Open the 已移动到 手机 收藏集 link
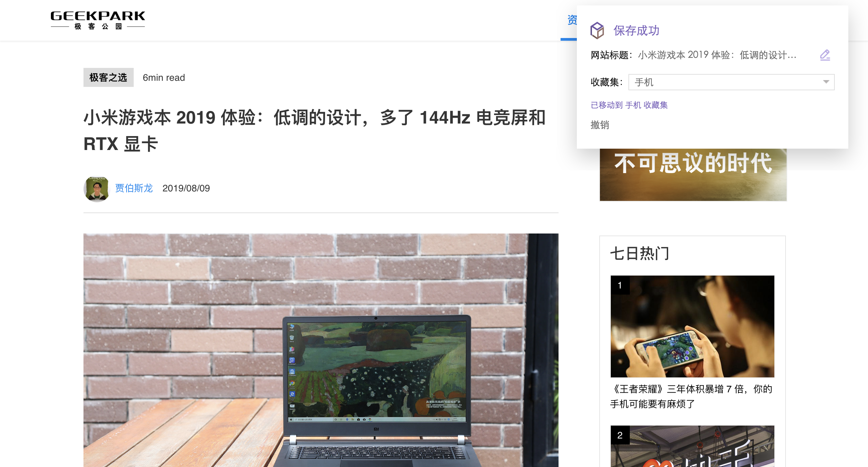 (x=629, y=105)
